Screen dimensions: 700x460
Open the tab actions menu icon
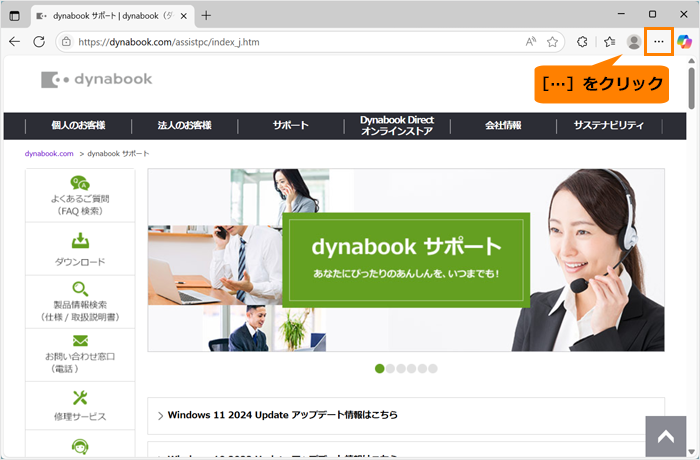tap(14, 16)
